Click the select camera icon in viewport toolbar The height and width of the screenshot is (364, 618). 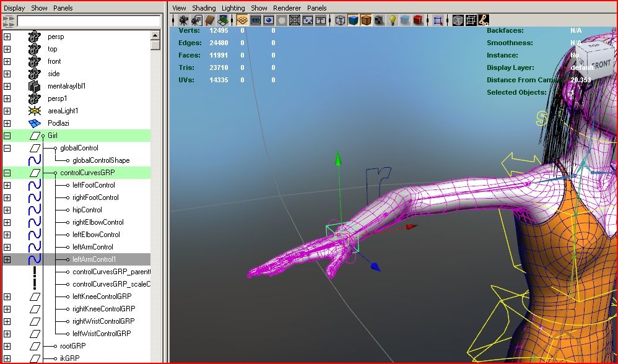(x=183, y=20)
